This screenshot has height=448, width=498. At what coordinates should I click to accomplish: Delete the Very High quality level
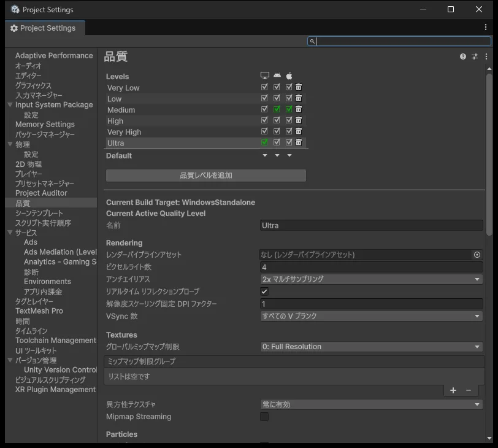point(299,131)
